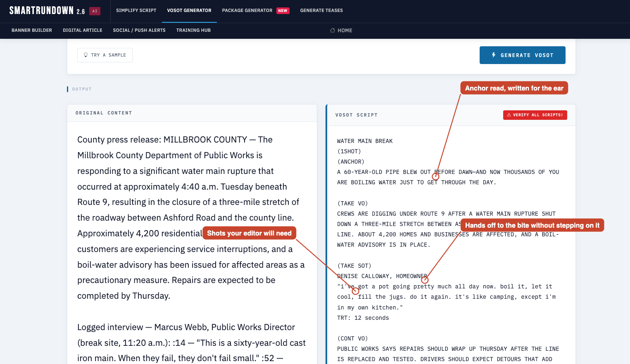Visit the Training Hub
The width and height of the screenshot is (630, 364).
tap(193, 30)
